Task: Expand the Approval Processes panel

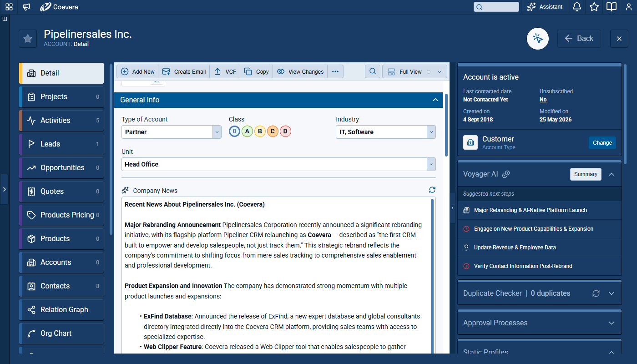Action: tap(612, 323)
